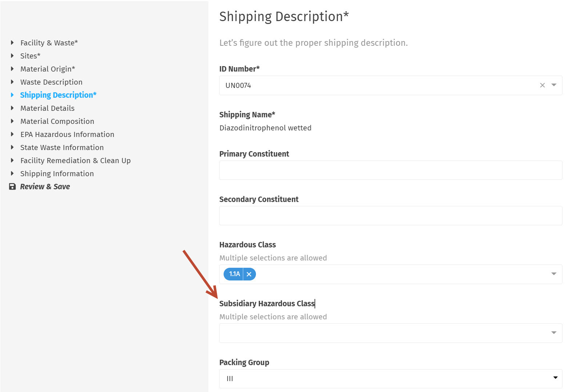Open Material Composition section
This screenshot has width=573, height=392.
click(57, 121)
